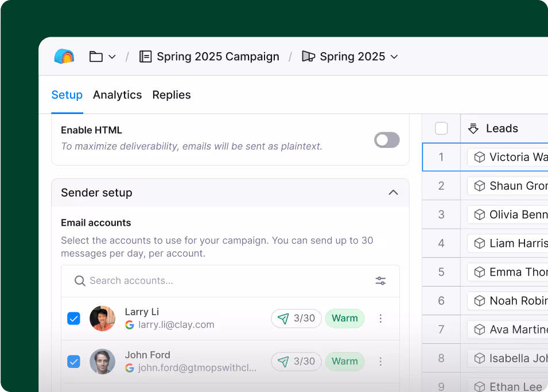Select the Victoria lead cell

point(504,157)
